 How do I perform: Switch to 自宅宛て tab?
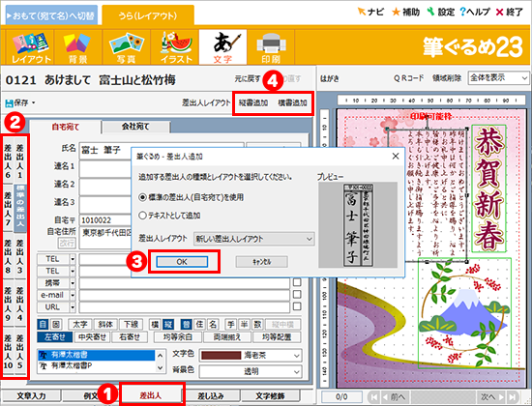(65, 127)
